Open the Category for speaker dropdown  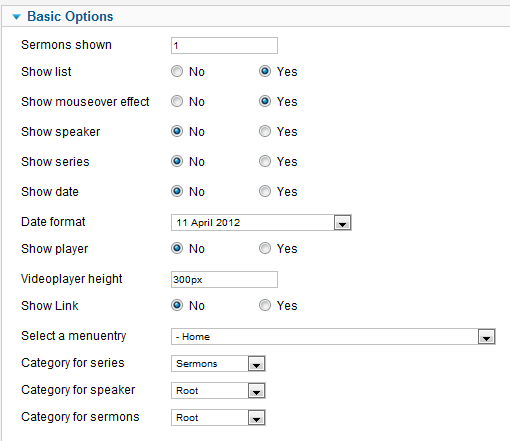[218, 390]
